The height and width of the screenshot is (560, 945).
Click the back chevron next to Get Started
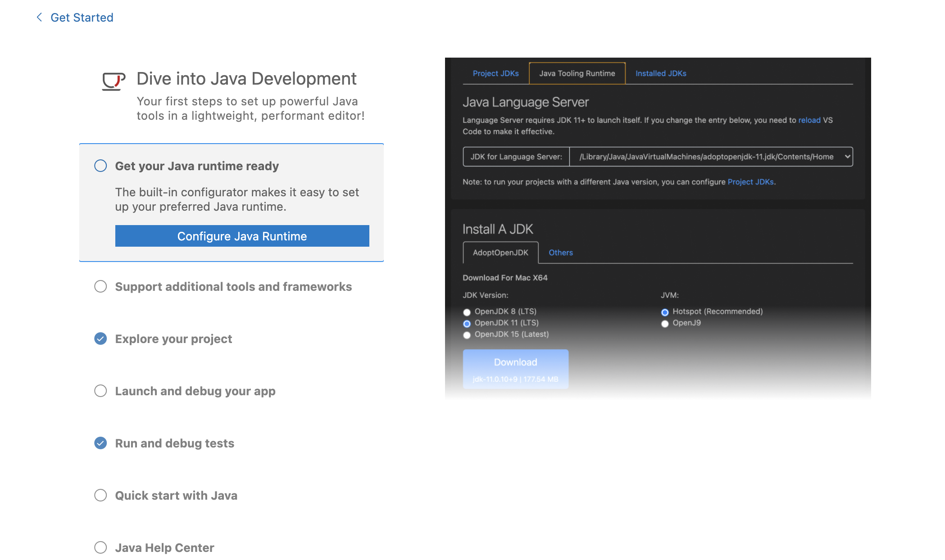pyautogui.click(x=40, y=17)
